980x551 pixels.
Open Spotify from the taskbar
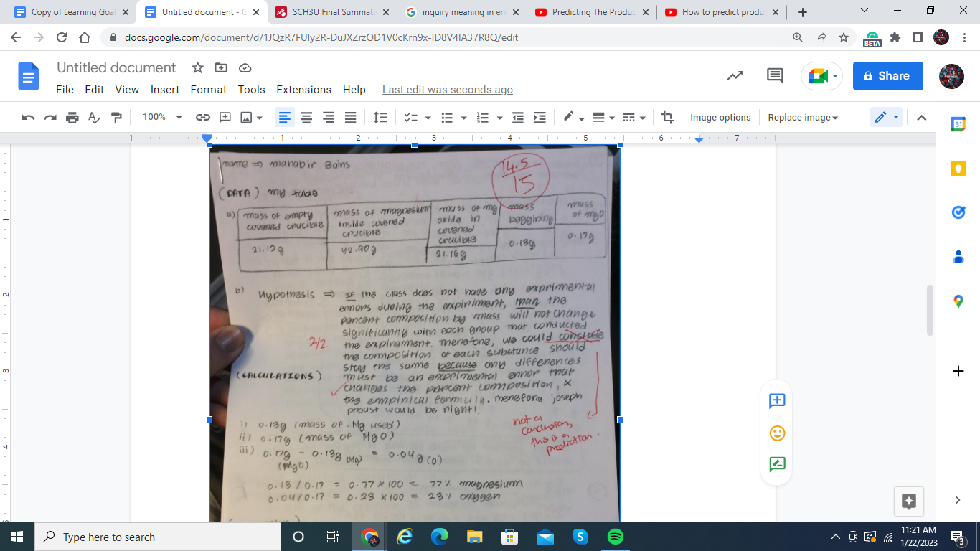615,537
